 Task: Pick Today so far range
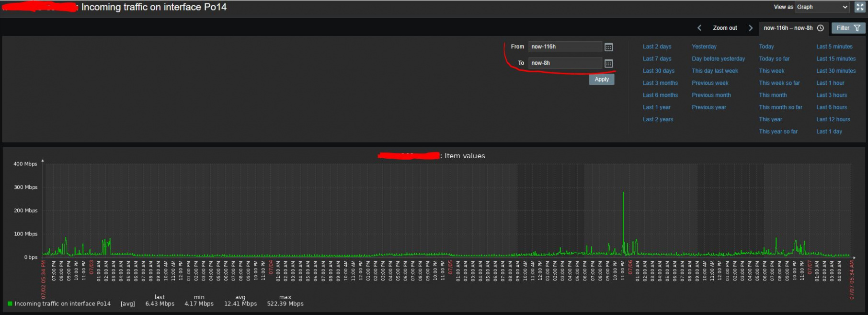click(x=774, y=58)
